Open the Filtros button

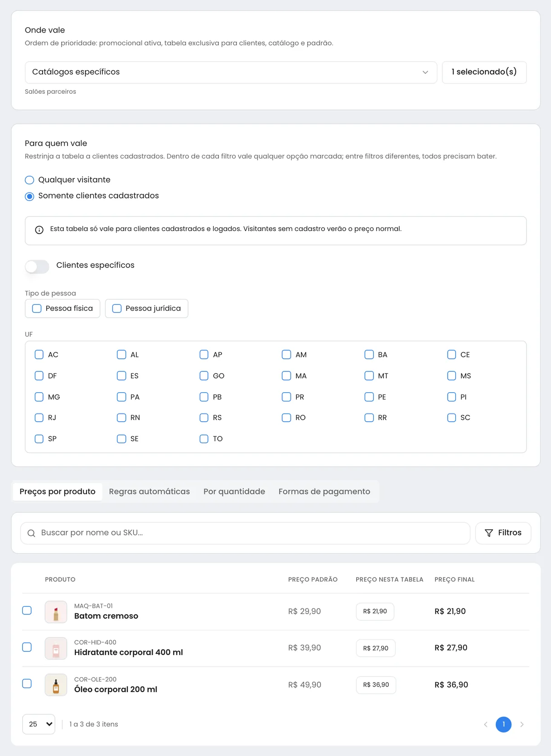click(x=503, y=533)
